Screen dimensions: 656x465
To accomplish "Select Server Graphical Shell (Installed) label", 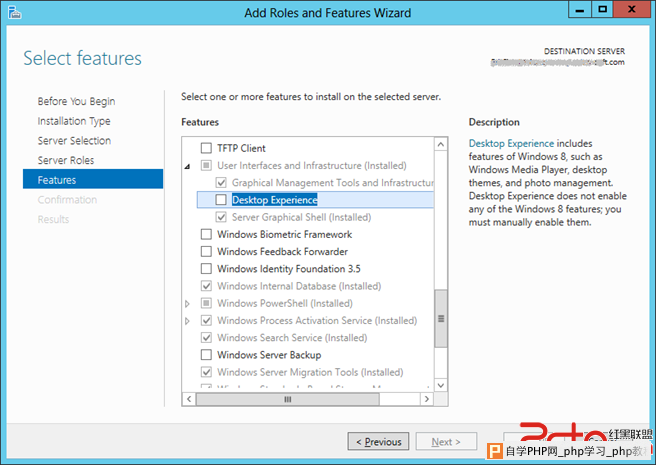I will 302,217.
